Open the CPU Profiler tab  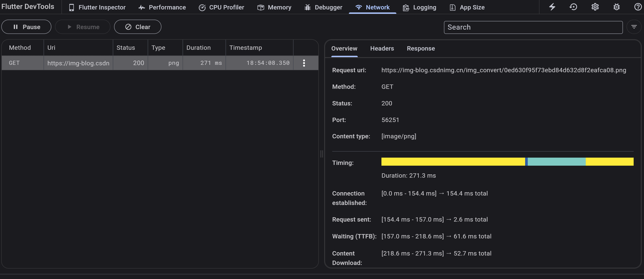221,7
